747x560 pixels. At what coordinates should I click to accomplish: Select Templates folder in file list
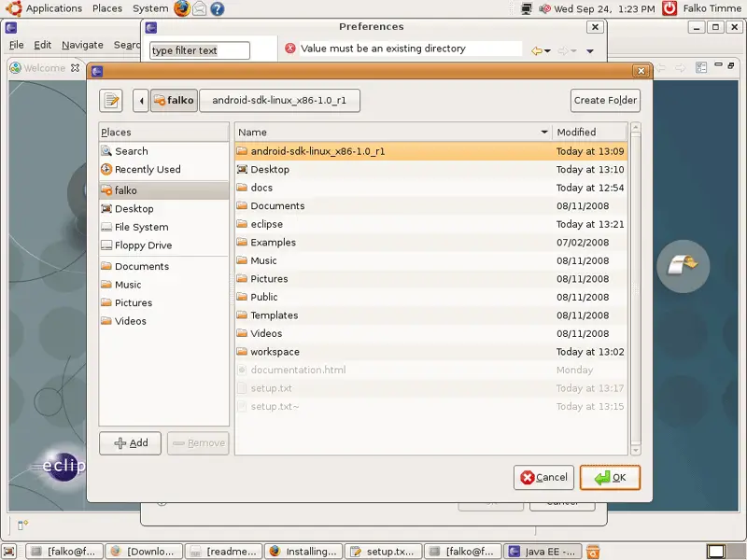click(x=431, y=315)
